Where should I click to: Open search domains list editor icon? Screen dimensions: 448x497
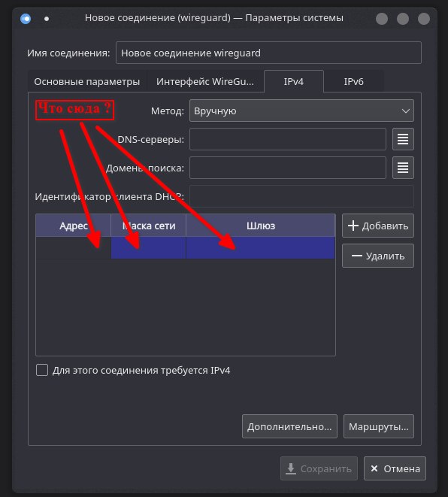[x=403, y=168]
